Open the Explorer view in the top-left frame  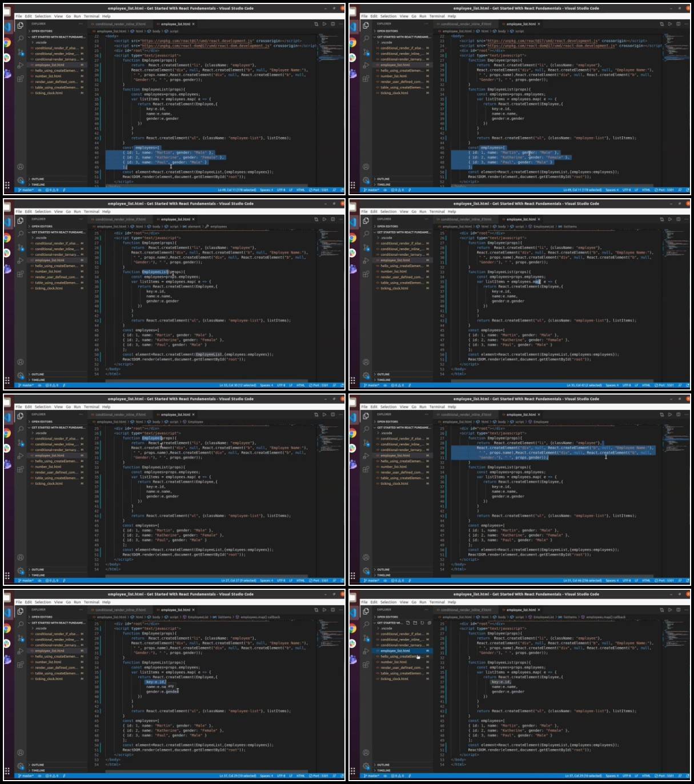pos(21,26)
